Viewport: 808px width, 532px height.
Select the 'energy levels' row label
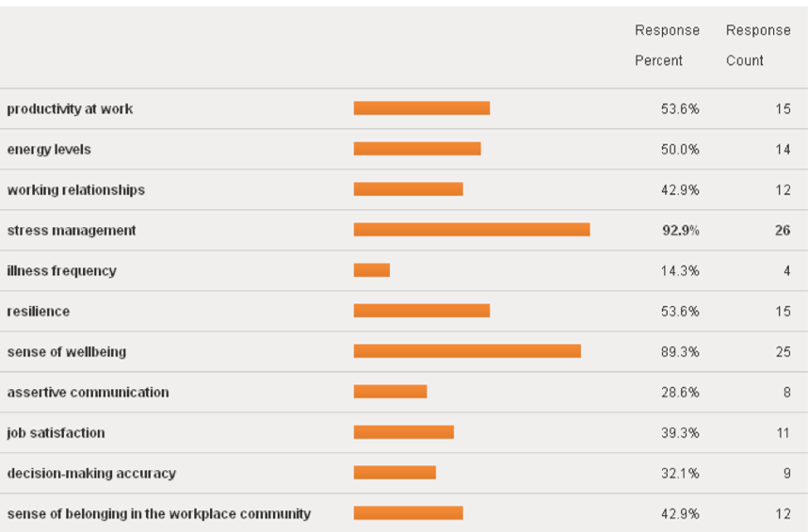click(x=49, y=150)
